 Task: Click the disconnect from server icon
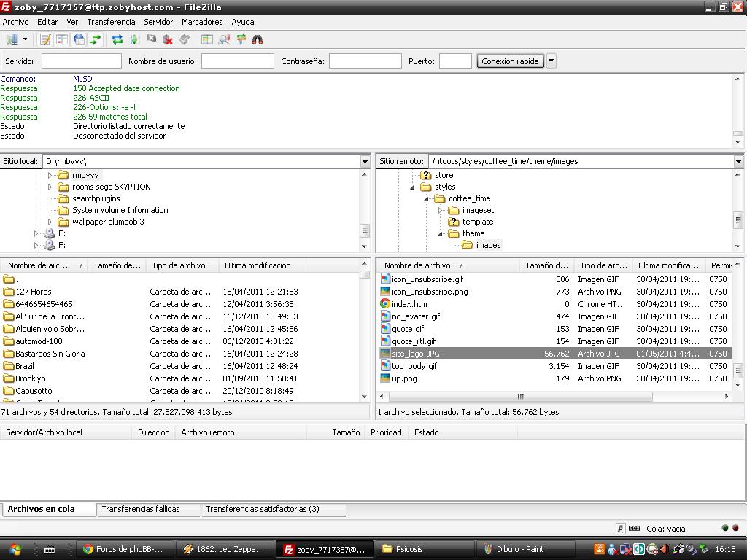coord(168,39)
